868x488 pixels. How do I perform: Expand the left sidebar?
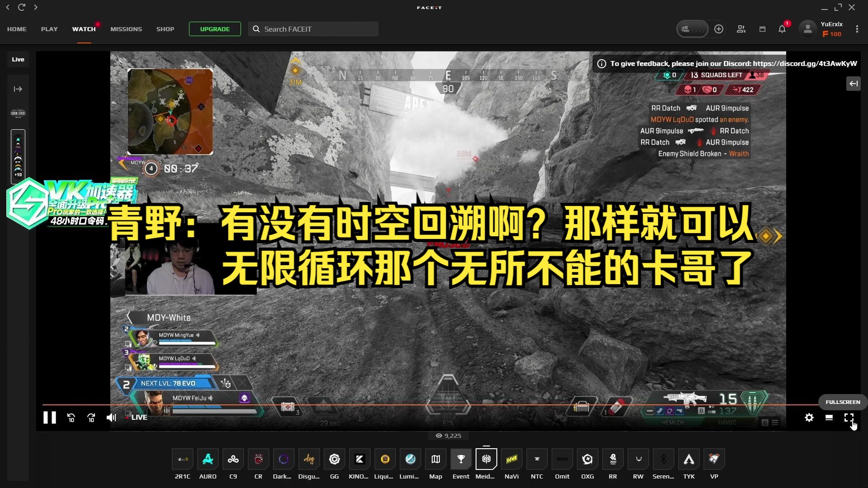click(18, 89)
